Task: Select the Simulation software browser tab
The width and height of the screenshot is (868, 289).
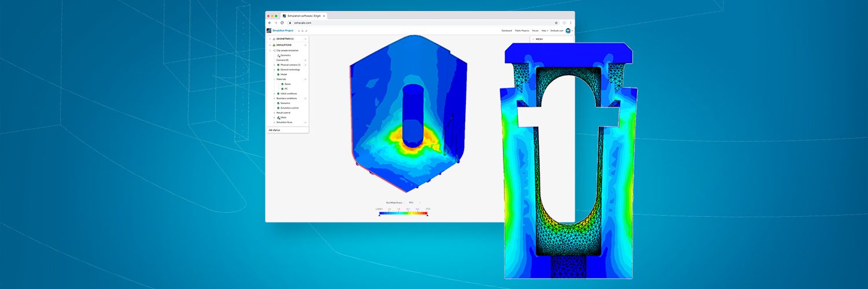Action: point(304,16)
